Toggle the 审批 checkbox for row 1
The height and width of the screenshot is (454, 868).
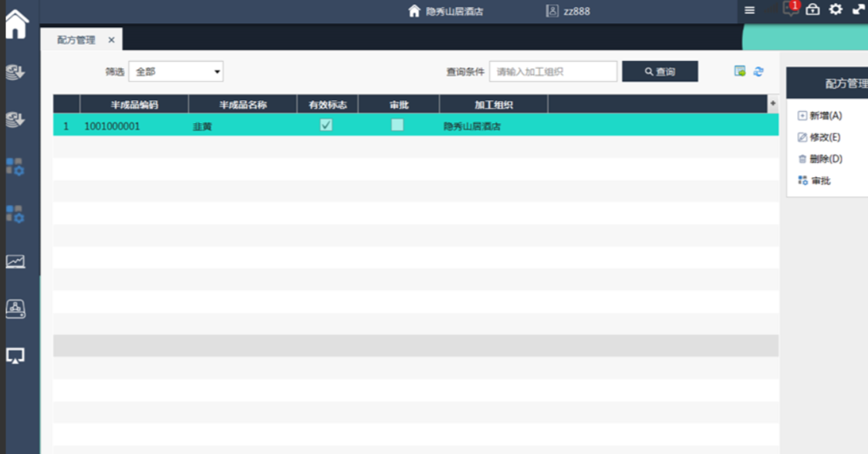pyautogui.click(x=397, y=125)
